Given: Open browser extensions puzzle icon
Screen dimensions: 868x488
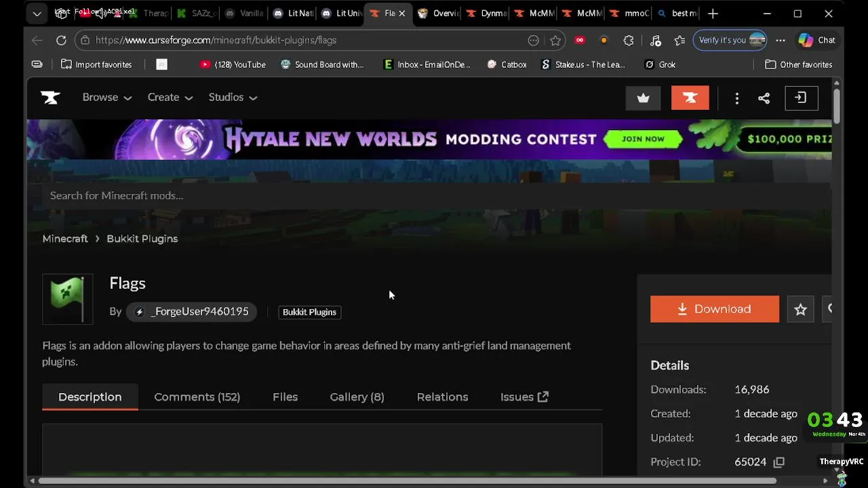Looking at the screenshot, I should coord(629,40).
